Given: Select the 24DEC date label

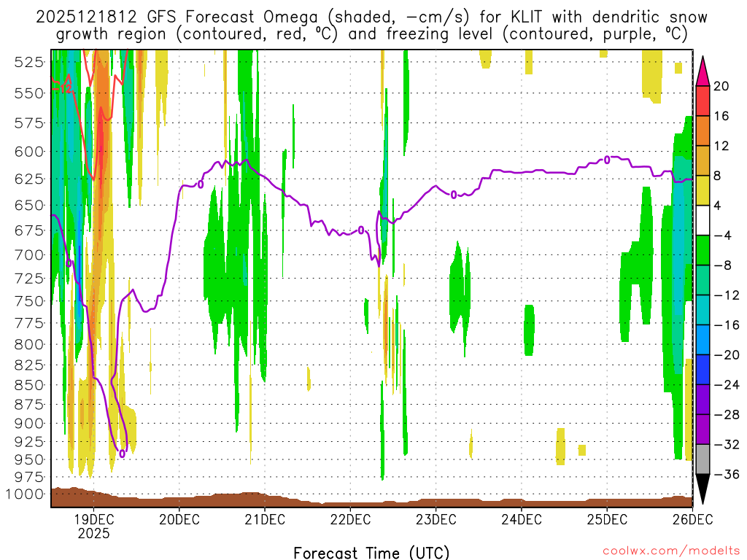Looking at the screenshot, I should pos(521,519).
